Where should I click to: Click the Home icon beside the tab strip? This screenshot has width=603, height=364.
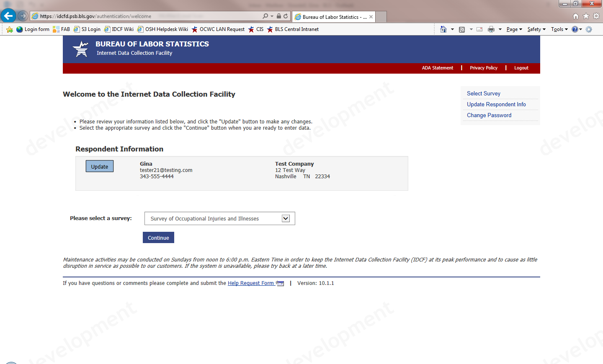pyautogui.click(x=576, y=16)
